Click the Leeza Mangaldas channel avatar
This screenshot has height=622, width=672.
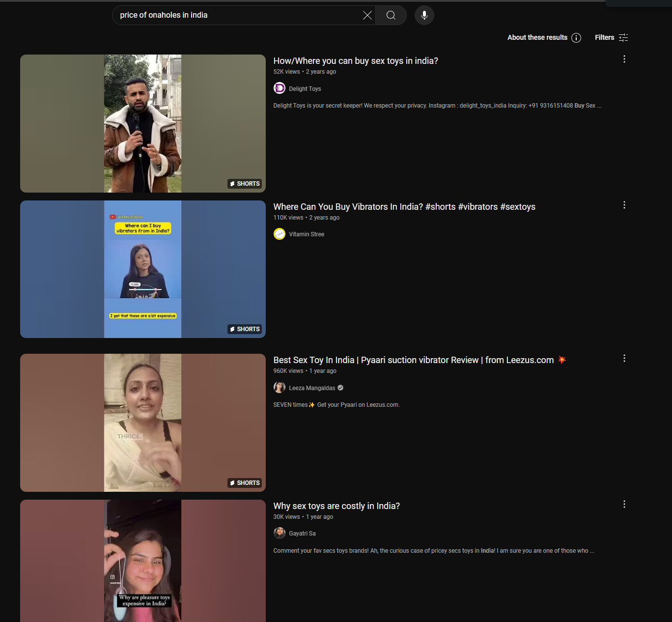pos(280,388)
